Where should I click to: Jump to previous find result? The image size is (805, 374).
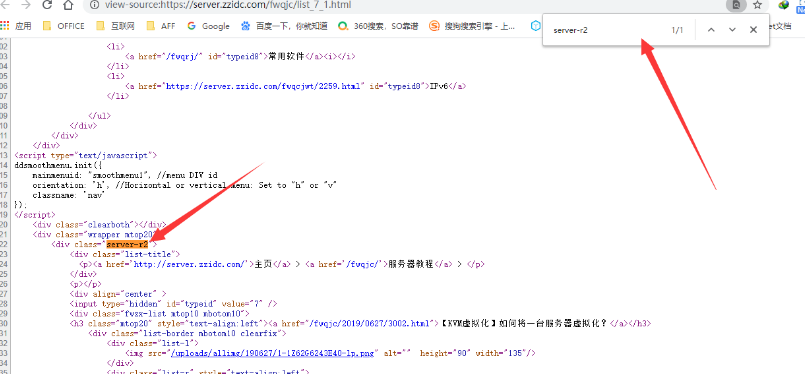pos(711,30)
